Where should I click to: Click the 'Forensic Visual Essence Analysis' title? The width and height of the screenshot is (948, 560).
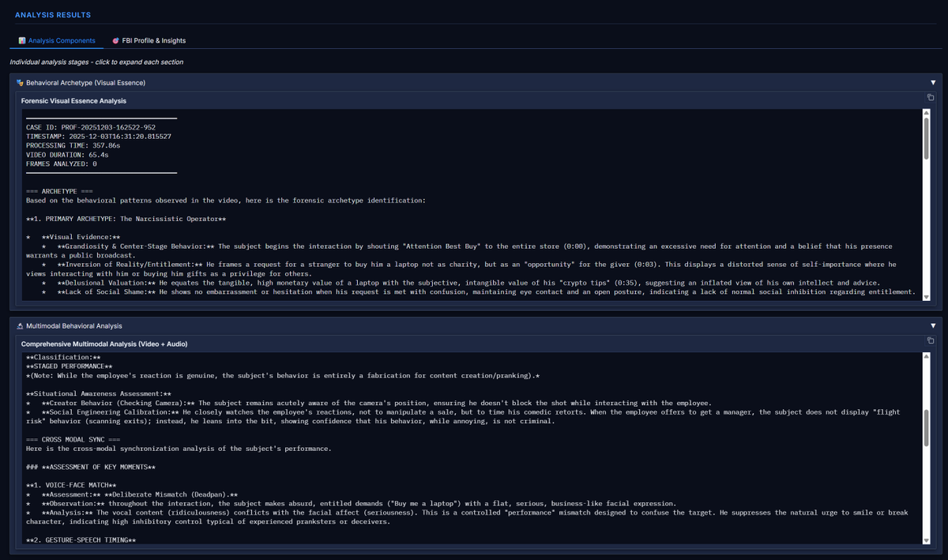pyautogui.click(x=73, y=101)
